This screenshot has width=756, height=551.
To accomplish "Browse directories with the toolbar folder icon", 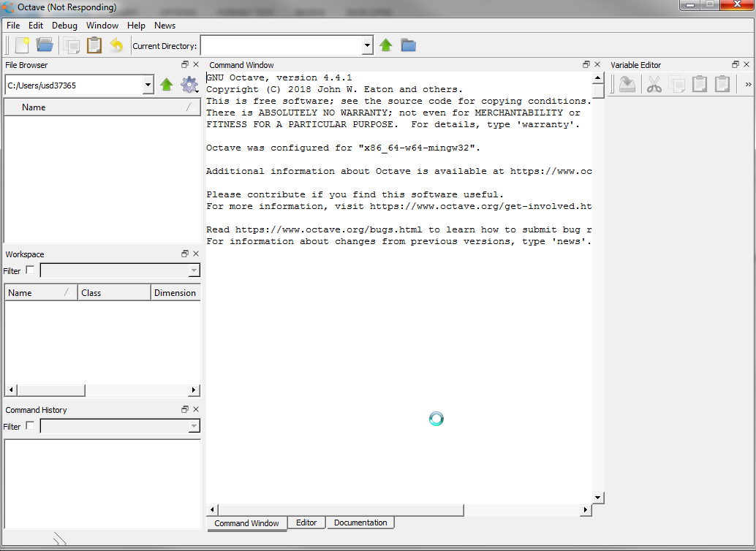I will click(409, 45).
